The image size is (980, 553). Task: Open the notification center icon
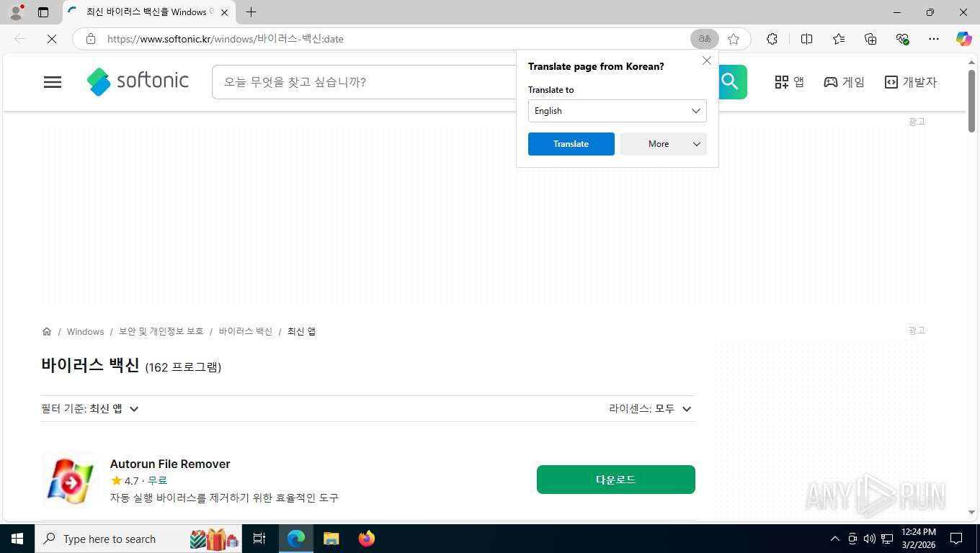956,539
